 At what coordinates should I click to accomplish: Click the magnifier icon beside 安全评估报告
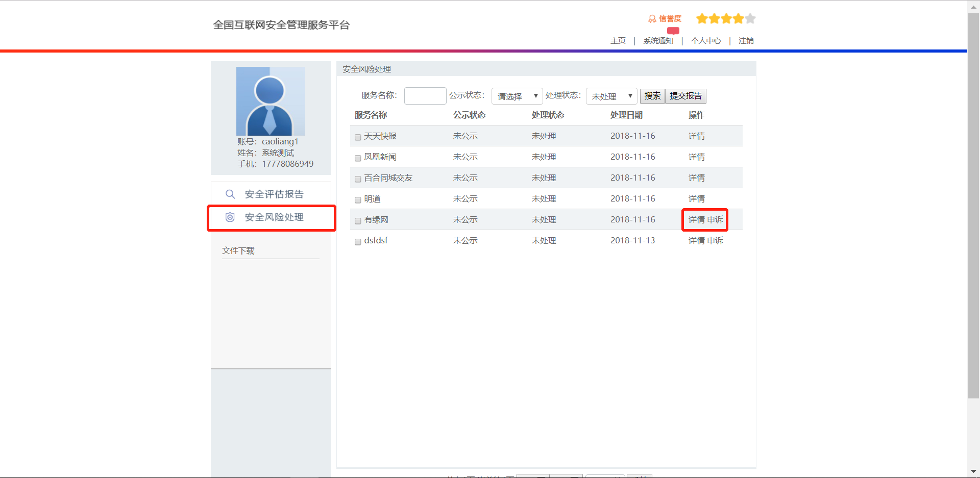(230, 194)
